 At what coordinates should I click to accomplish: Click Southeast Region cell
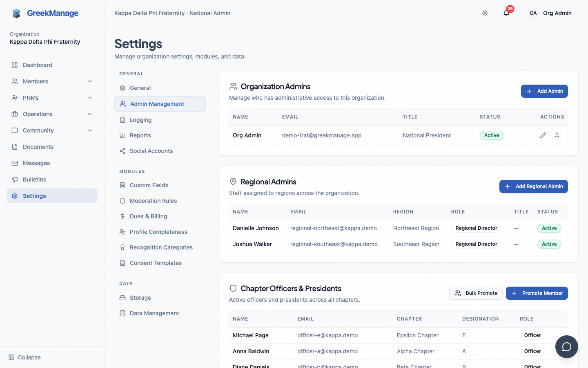(x=416, y=244)
